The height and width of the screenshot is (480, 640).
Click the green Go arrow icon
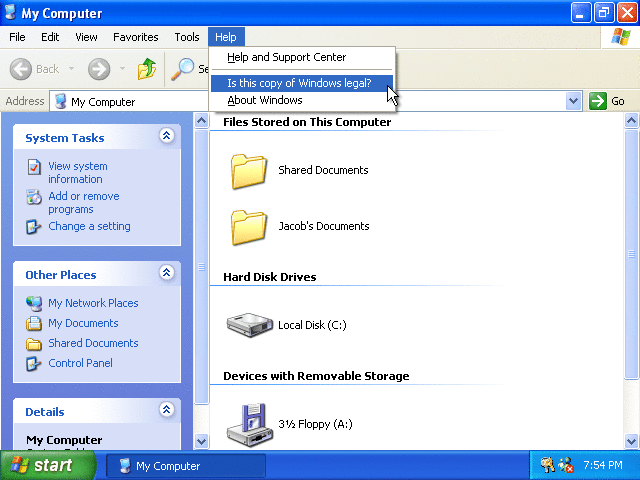click(x=598, y=101)
